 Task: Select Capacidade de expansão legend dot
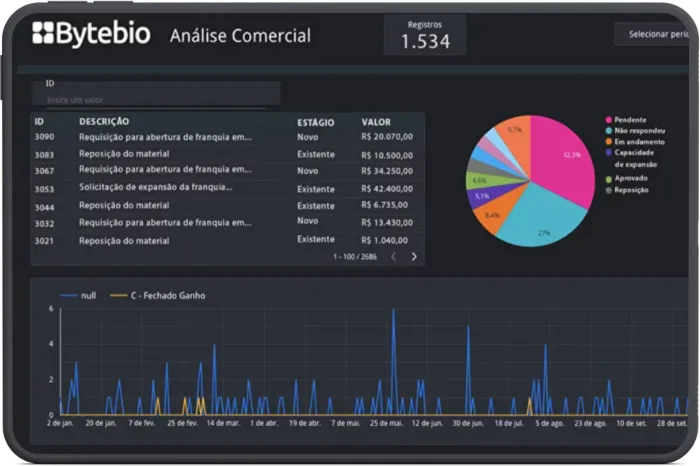pos(608,153)
